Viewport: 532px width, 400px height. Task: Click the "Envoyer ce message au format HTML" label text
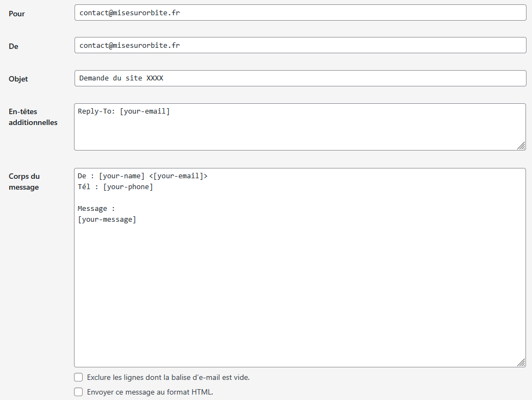[x=150, y=392]
